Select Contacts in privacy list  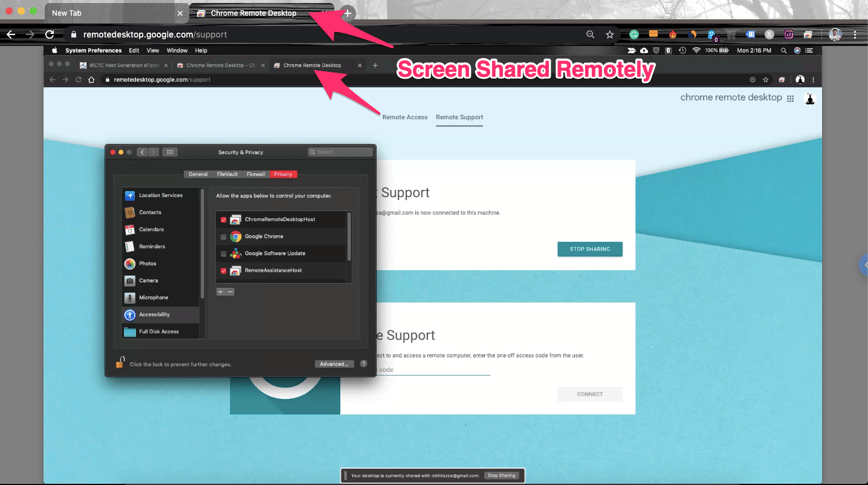pyautogui.click(x=161, y=212)
